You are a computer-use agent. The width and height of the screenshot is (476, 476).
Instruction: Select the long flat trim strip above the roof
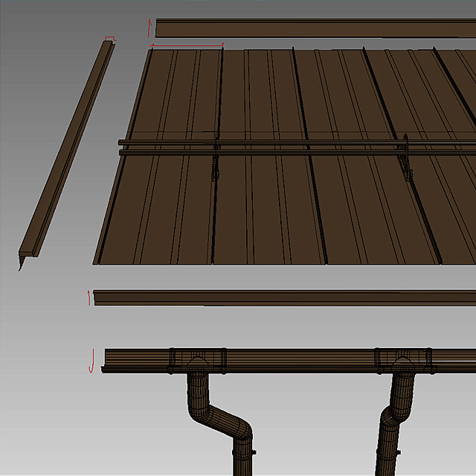click(312, 28)
